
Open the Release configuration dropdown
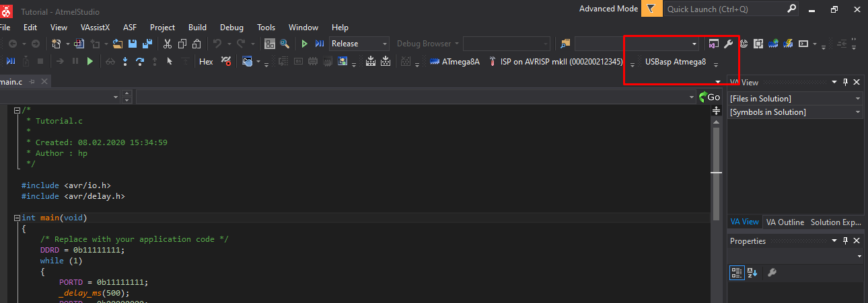coord(359,44)
